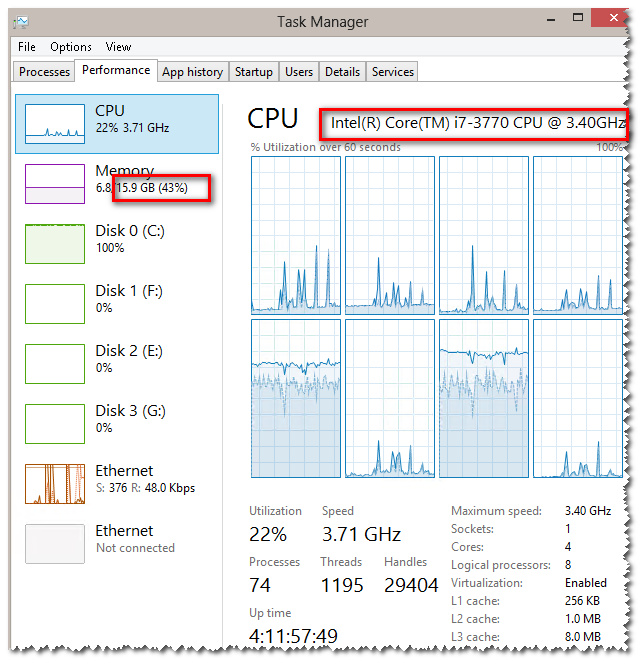Click the 15.9 GB (43%) memory value
This screenshot has width=644, height=665.
point(152,188)
